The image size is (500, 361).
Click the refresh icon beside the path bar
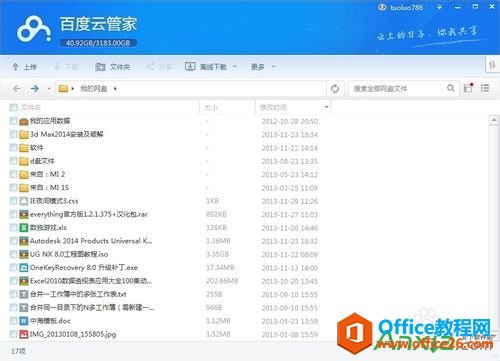335,89
